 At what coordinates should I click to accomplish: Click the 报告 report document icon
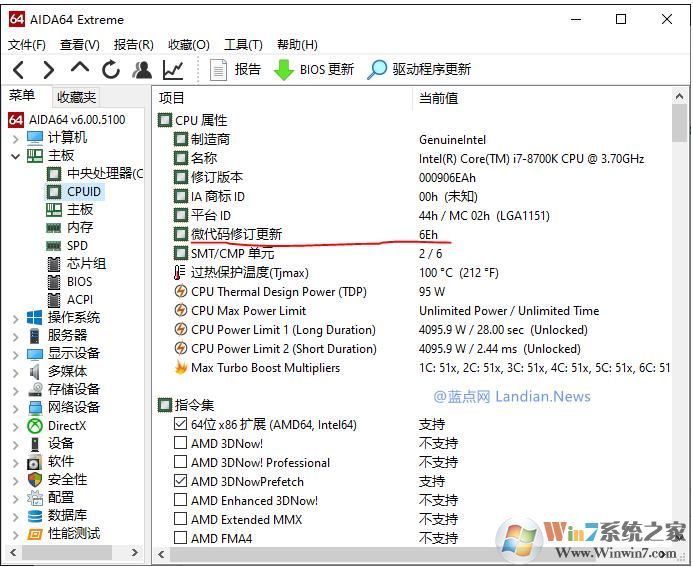pos(218,70)
